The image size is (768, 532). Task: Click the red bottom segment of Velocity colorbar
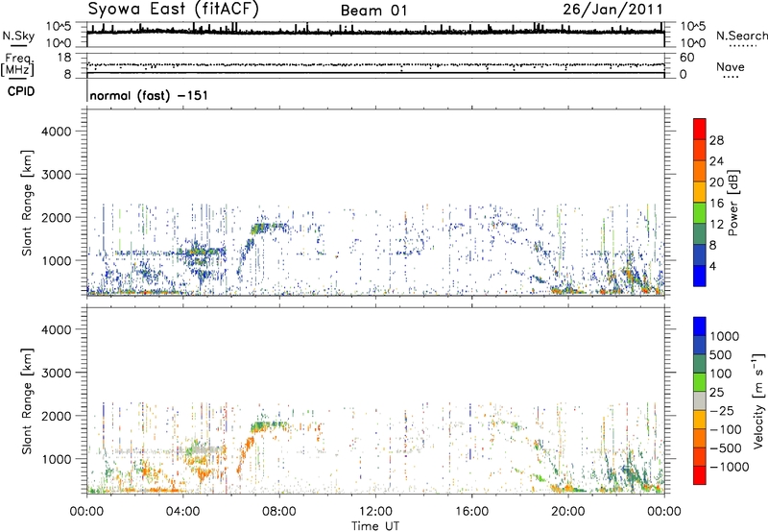[700, 475]
